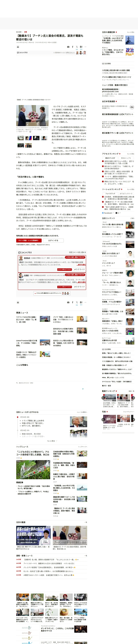Click 朝日新聞 in the breadcrumb
Viewport: 138px width, 644px height.
pyautogui.click(x=19, y=32)
